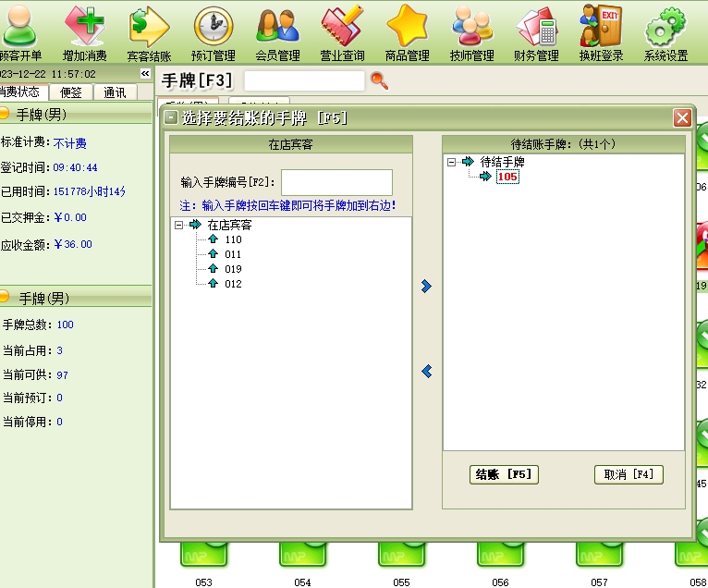Open 预订管理 reservation management
This screenshot has width=708, height=588.
point(214,31)
